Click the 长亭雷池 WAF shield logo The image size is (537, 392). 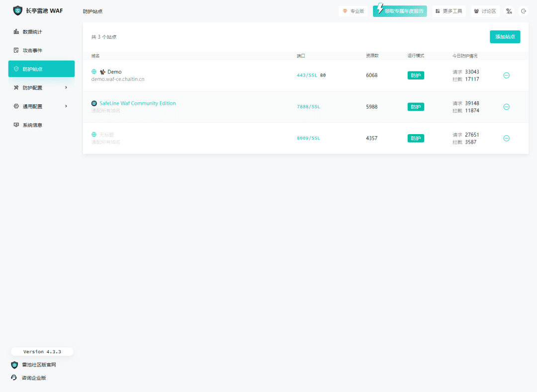[x=17, y=10]
